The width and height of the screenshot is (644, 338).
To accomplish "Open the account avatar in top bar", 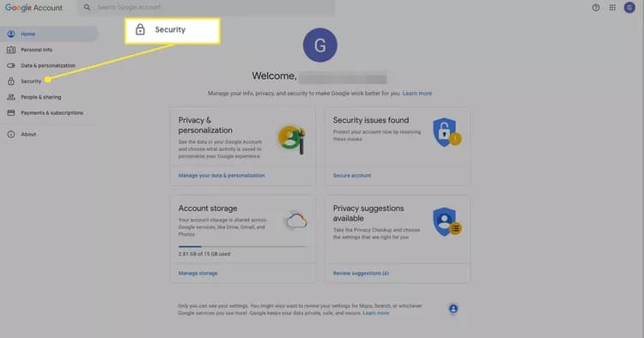I will coord(629,8).
